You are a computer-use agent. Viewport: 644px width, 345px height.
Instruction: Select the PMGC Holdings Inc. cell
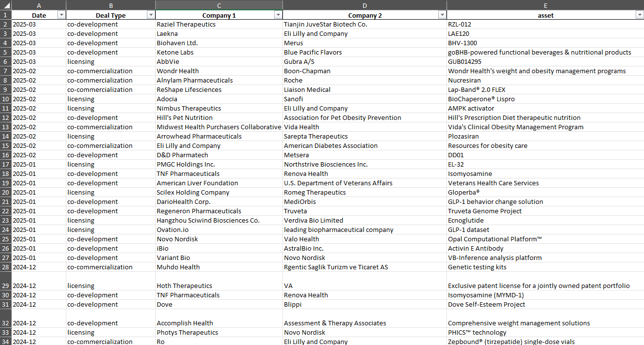coord(219,165)
